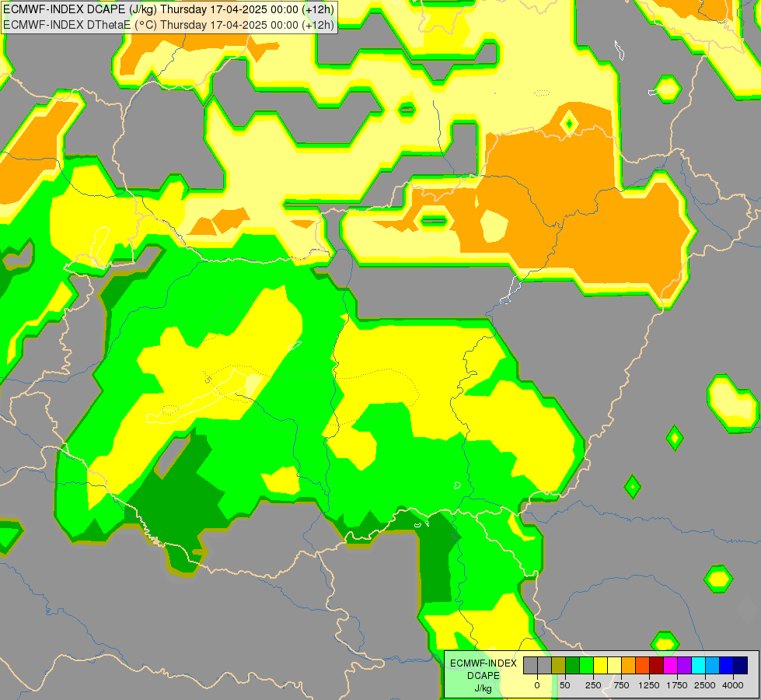Click the orange legend swatch
Viewport: 761px width, 700px height.
(629, 665)
